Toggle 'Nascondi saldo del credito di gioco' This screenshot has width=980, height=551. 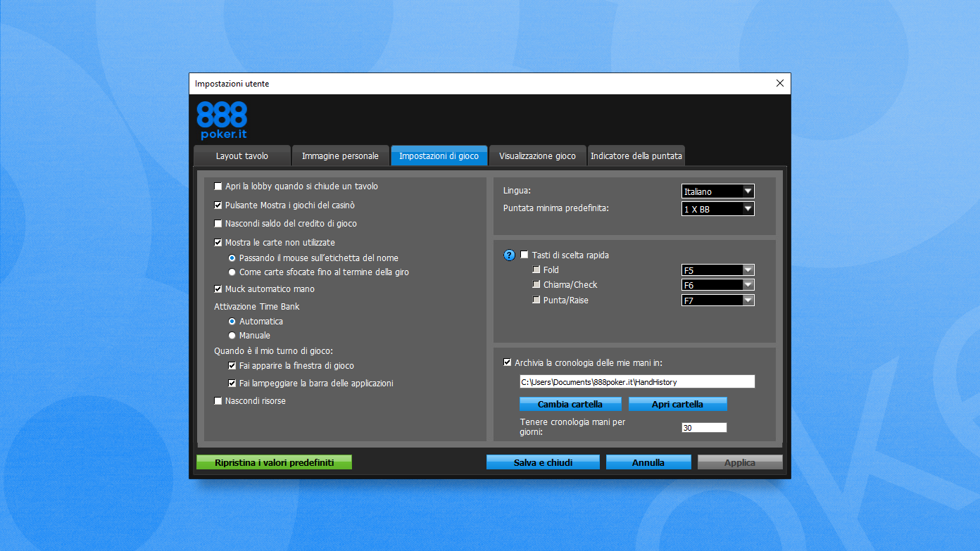pyautogui.click(x=218, y=224)
